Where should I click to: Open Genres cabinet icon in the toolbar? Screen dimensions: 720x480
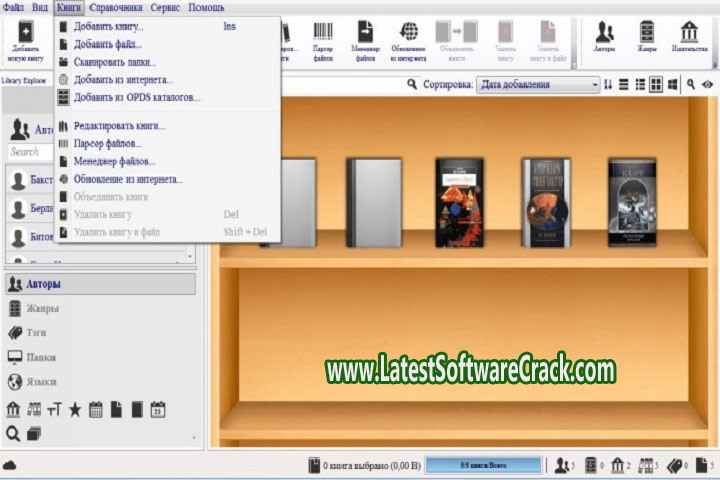647,37
